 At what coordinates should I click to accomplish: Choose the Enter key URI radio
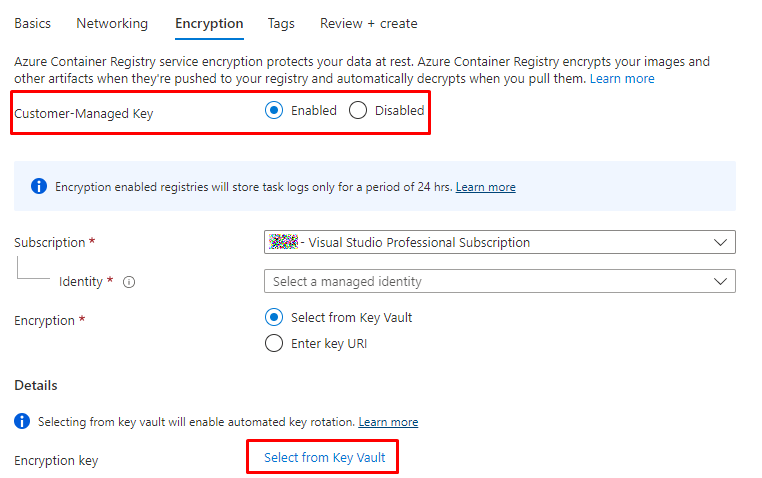click(x=275, y=344)
